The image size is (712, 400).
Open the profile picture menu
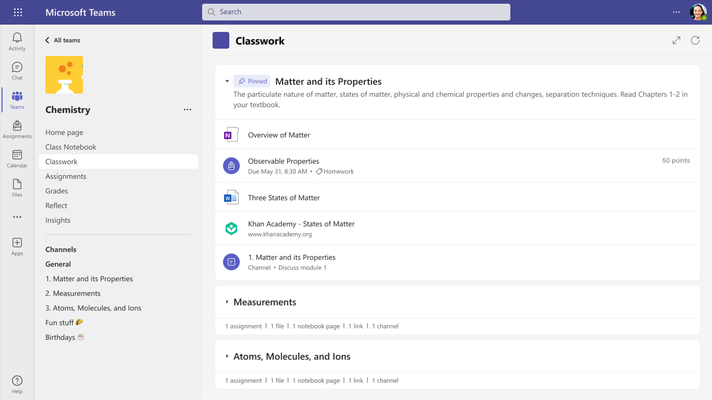(698, 12)
